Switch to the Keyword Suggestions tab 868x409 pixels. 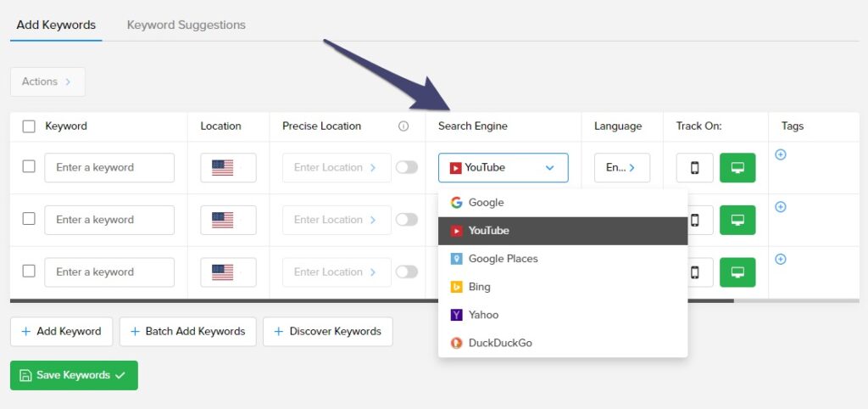[x=186, y=25]
